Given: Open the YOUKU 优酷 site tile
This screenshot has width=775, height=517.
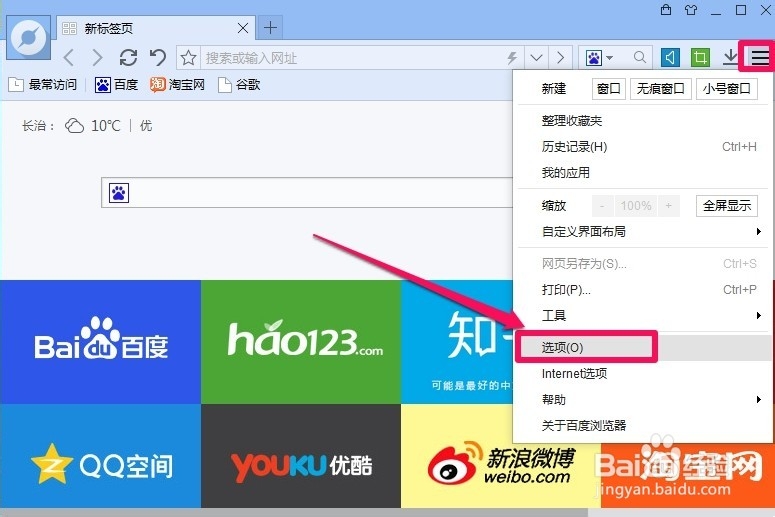Looking at the screenshot, I should tap(301, 456).
